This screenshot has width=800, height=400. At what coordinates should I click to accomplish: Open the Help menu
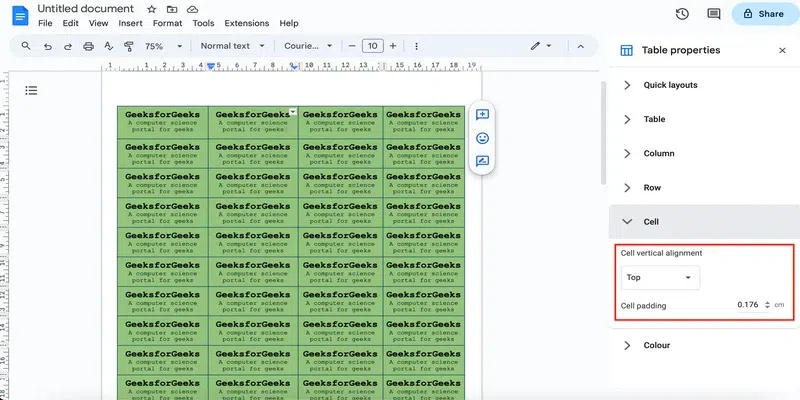[289, 23]
